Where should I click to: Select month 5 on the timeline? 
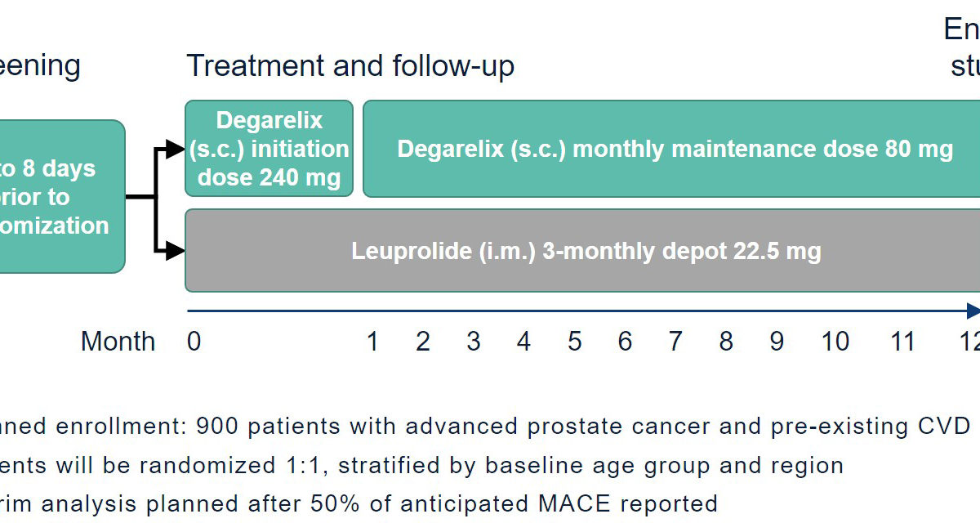[x=574, y=341]
